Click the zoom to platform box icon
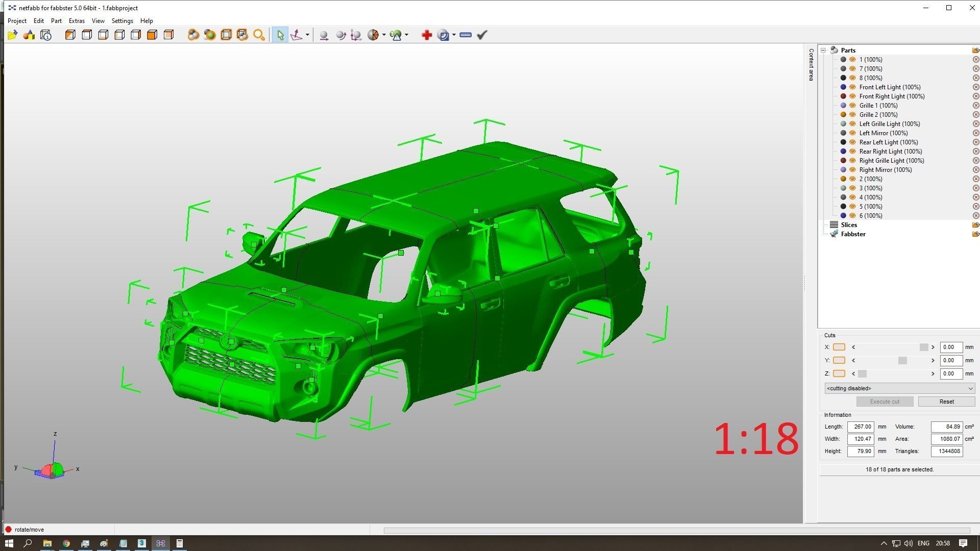The width and height of the screenshot is (980, 551). (226, 35)
